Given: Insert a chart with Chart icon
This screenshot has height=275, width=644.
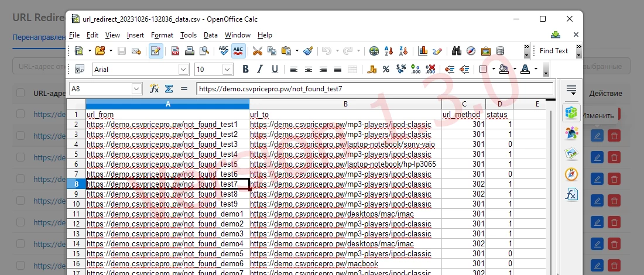Looking at the screenshot, I should (423, 51).
